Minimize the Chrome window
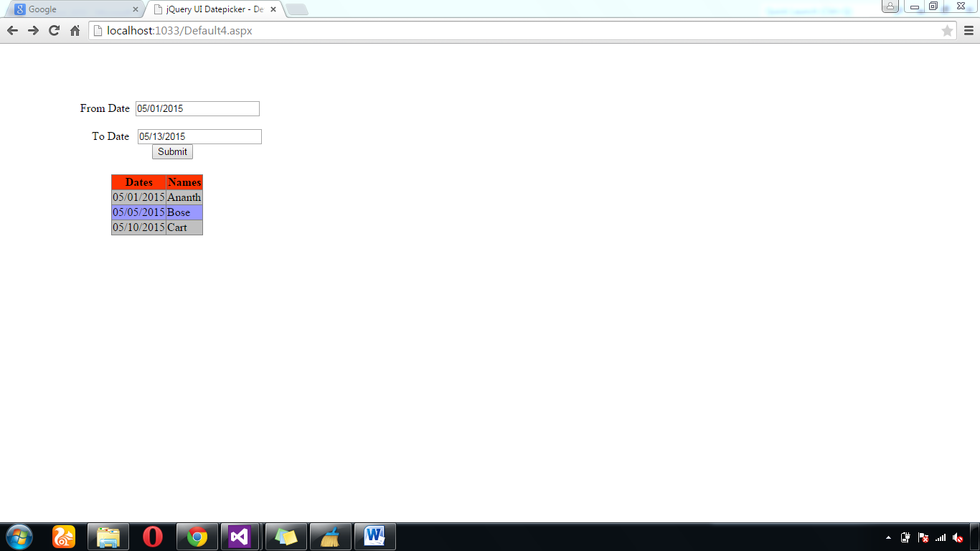The height and width of the screenshot is (551, 980). point(915,6)
